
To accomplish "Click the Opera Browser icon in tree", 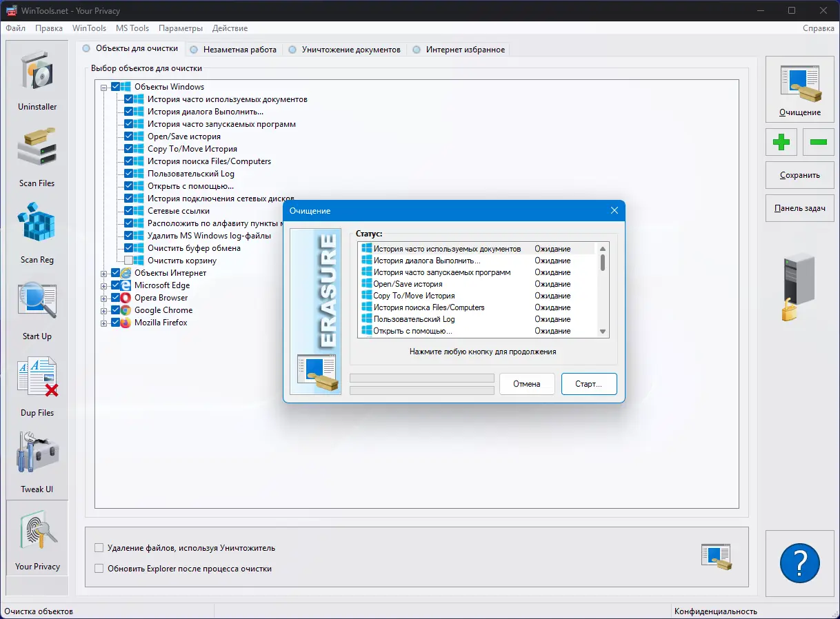I will click(126, 298).
